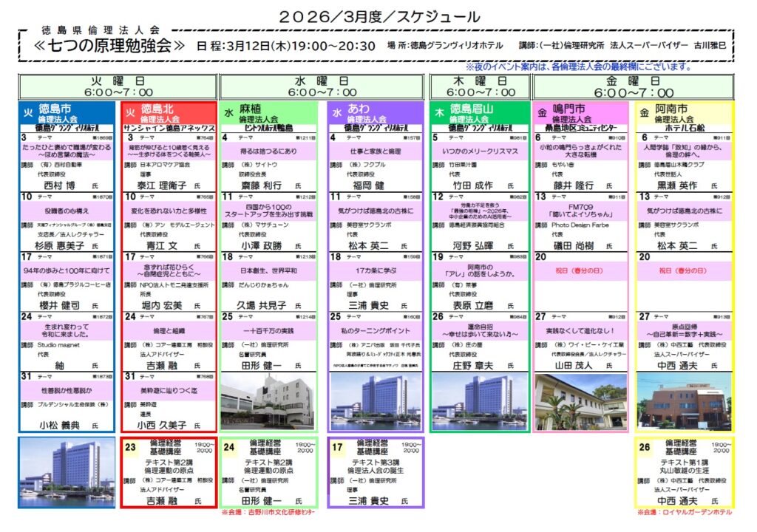757x532 pixels.
Task: Select the 水曜日 day header
Action: 323,86
